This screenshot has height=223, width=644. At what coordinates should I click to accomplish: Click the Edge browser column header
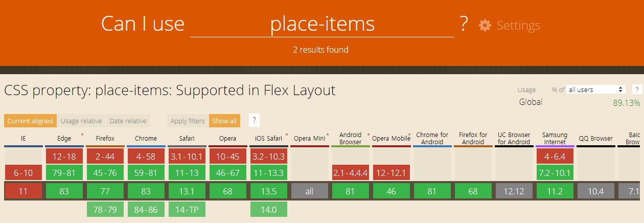click(x=64, y=139)
